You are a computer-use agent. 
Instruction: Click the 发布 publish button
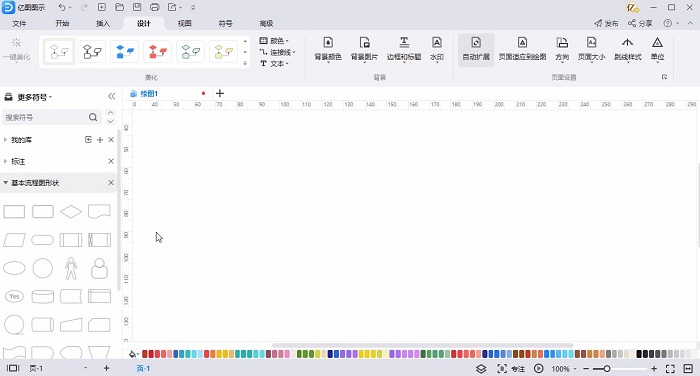(606, 23)
